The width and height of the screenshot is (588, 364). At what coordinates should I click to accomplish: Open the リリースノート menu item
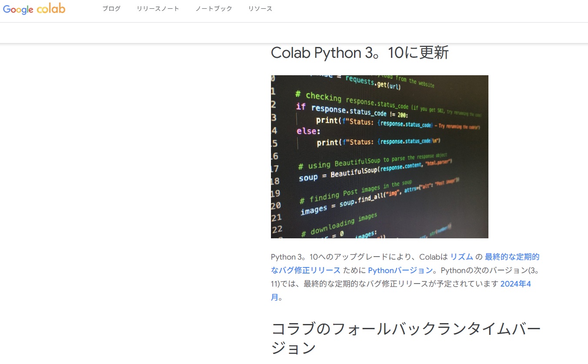(x=158, y=9)
